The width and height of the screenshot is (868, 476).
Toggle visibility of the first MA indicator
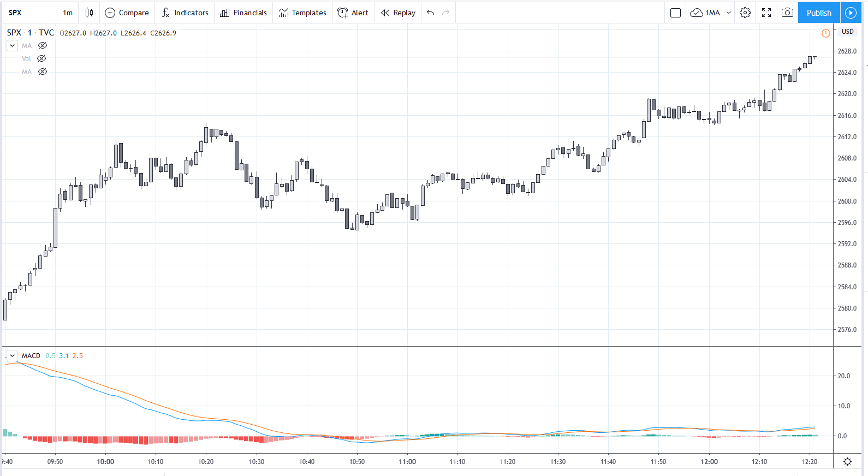(43, 46)
